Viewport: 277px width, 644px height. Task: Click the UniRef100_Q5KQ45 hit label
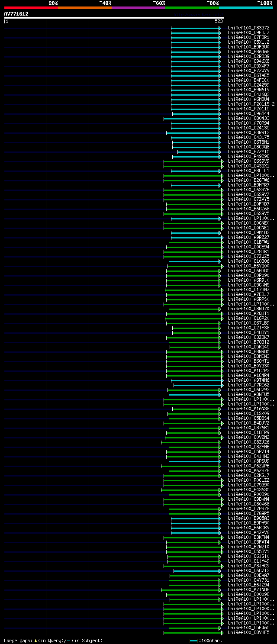(x=248, y=347)
